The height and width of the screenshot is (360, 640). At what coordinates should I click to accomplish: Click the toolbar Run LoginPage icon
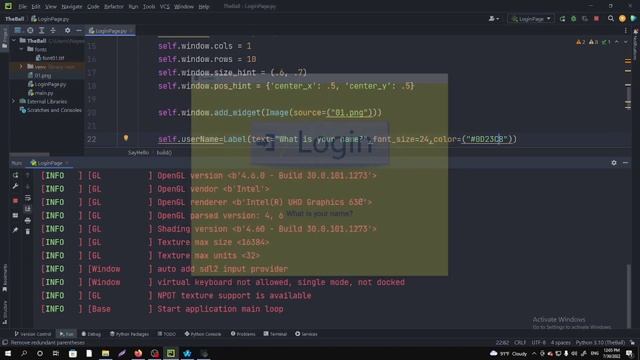(562, 19)
